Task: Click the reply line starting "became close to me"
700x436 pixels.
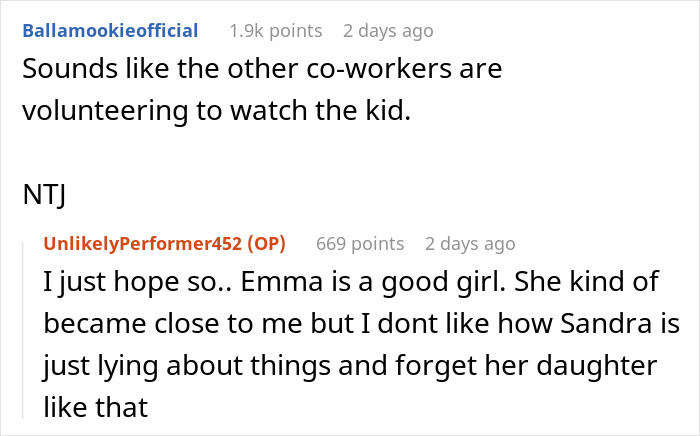Action: [x=361, y=324]
